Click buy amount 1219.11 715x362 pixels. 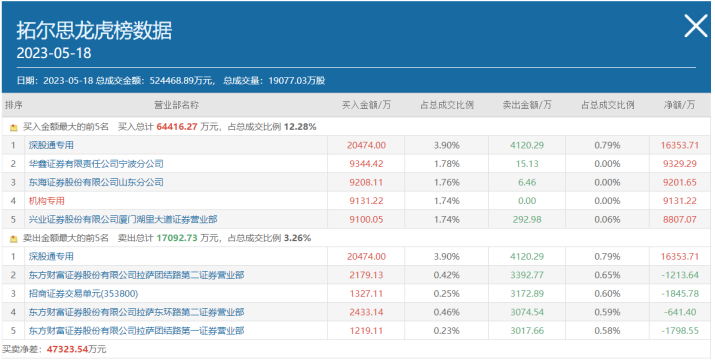pyautogui.click(x=366, y=331)
